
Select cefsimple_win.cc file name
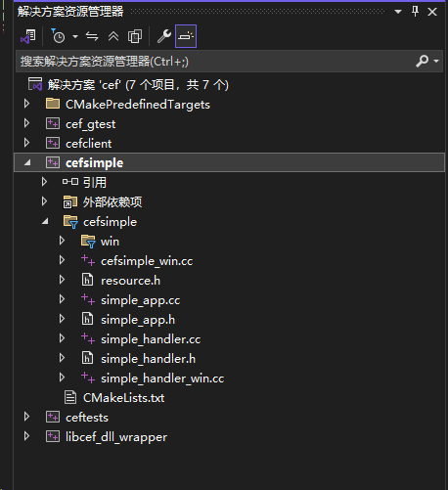pyautogui.click(x=147, y=261)
